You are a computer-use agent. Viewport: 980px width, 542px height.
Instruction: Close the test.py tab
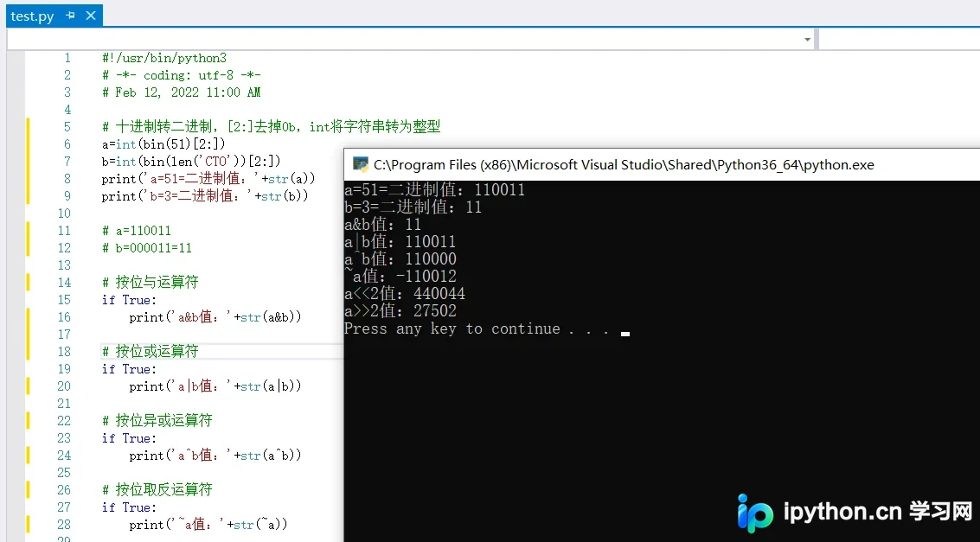[x=91, y=16]
